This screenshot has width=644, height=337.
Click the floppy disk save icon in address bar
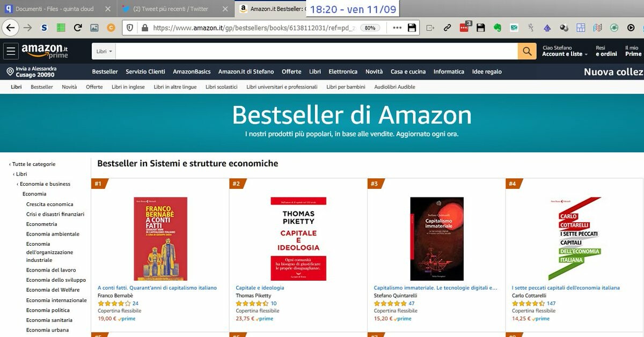412,27
